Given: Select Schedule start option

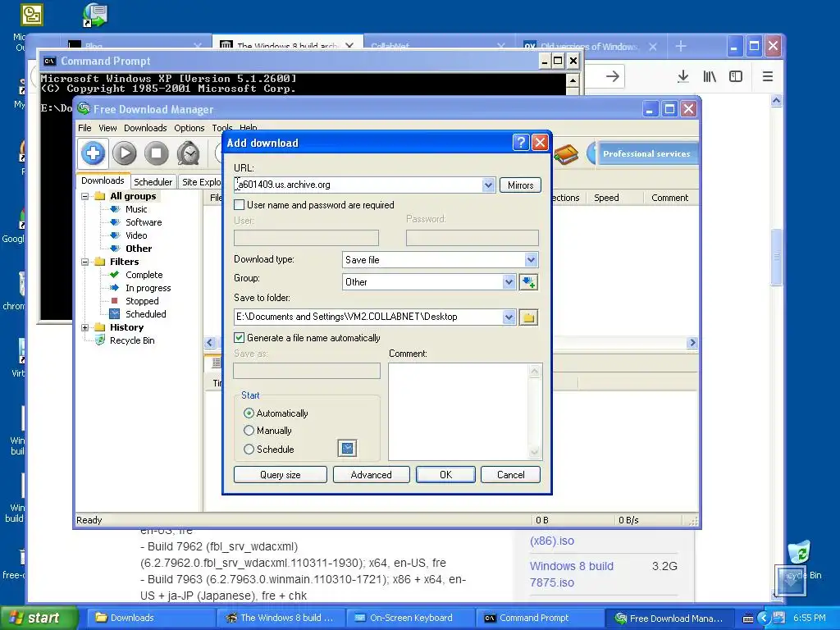Looking at the screenshot, I should 249,449.
